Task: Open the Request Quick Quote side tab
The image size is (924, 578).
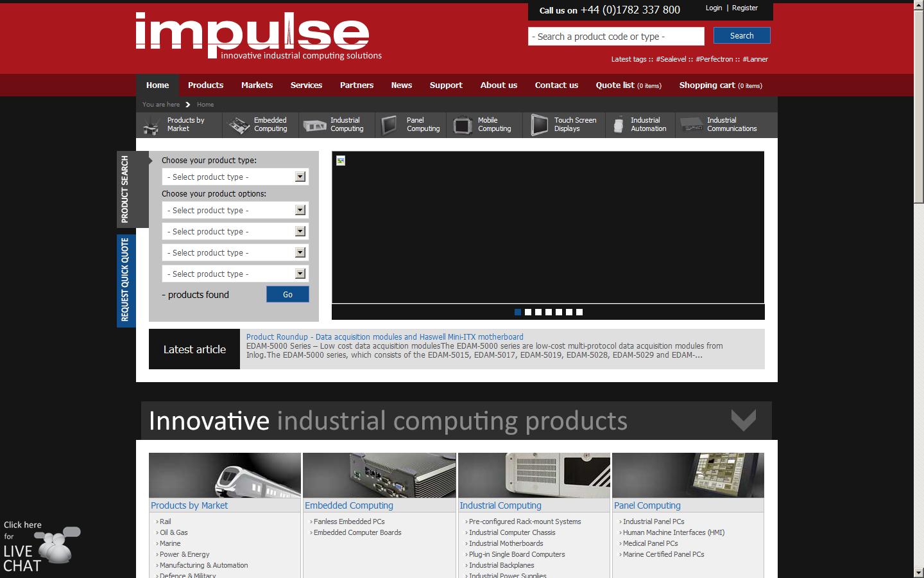Action: coord(126,279)
